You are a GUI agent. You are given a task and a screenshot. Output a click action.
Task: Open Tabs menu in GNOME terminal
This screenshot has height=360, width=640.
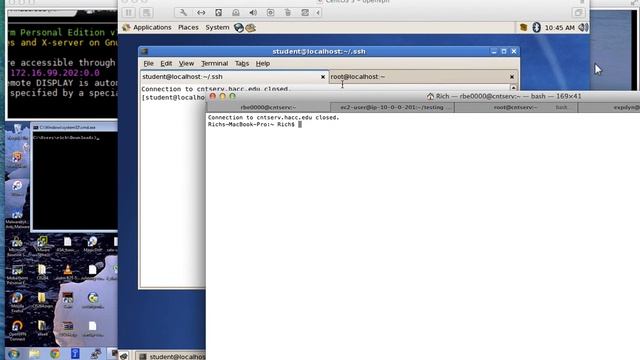point(242,63)
